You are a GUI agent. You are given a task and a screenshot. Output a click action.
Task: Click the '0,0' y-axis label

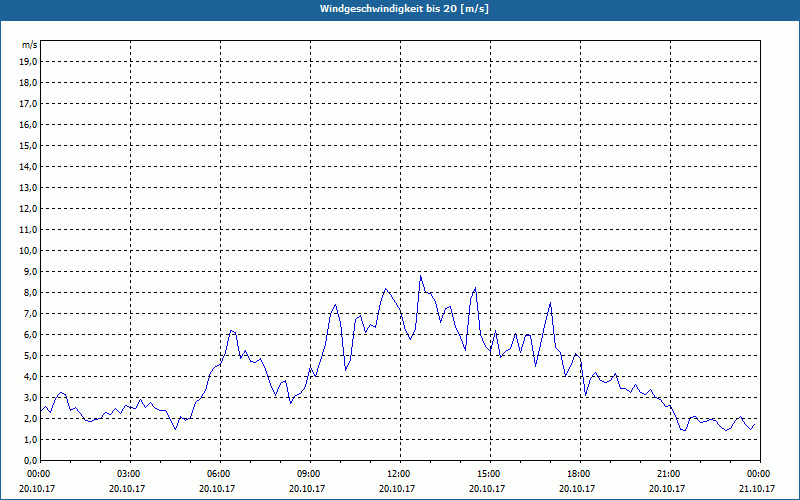click(x=30, y=461)
